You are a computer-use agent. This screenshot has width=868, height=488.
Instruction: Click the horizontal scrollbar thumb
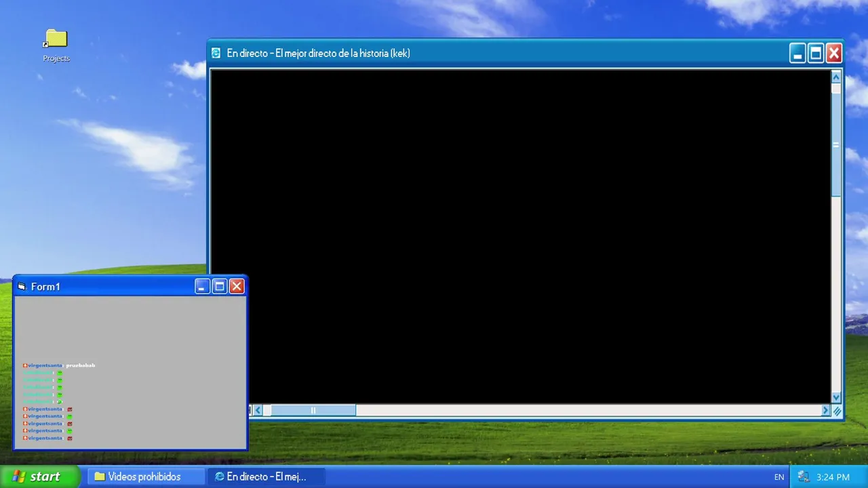click(313, 410)
